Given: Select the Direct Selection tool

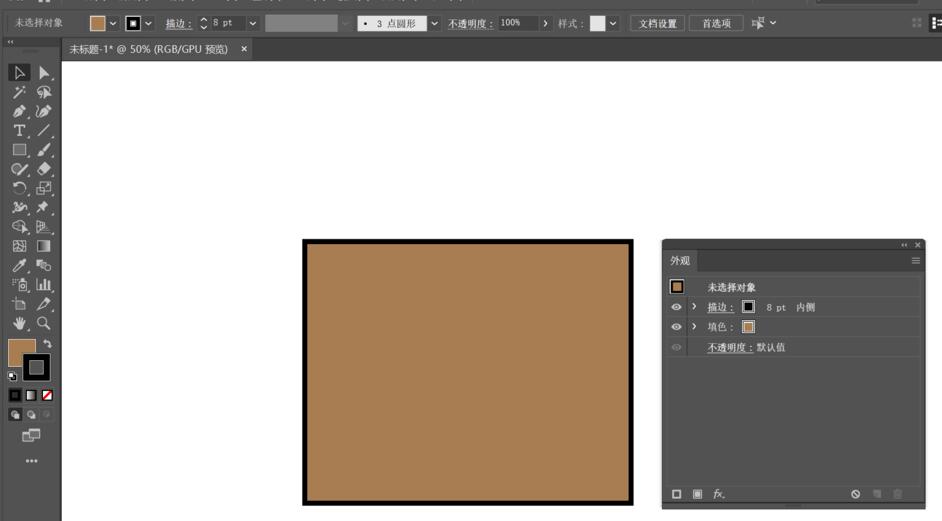Looking at the screenshot, I should (44, 72).
